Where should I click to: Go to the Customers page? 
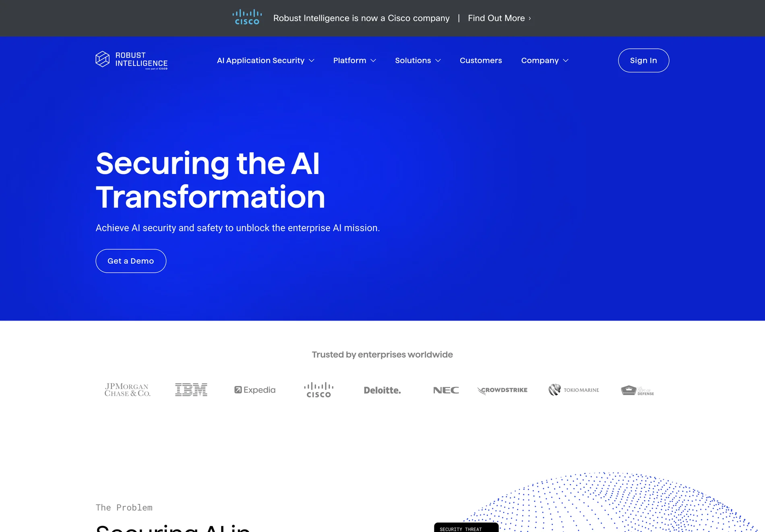(x=481, y=60)
